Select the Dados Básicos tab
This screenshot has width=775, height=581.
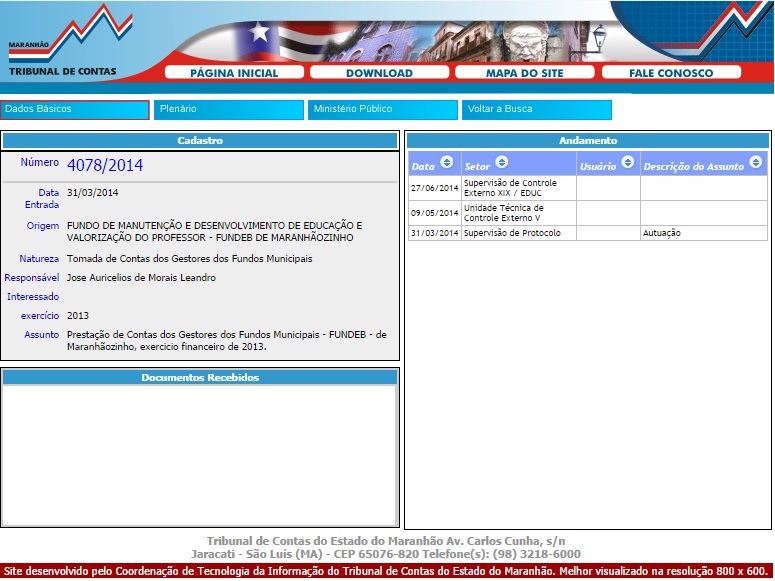click(75, 110)
